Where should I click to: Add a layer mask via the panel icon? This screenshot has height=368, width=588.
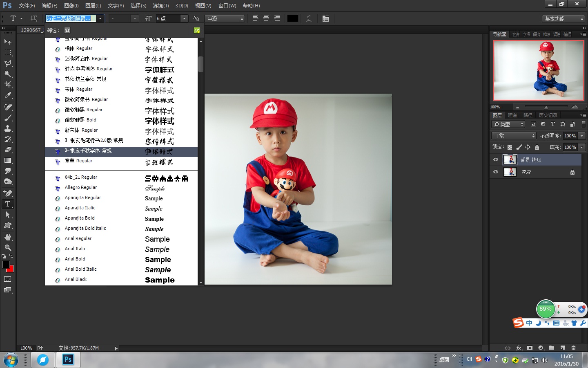[x=530, y=348]
